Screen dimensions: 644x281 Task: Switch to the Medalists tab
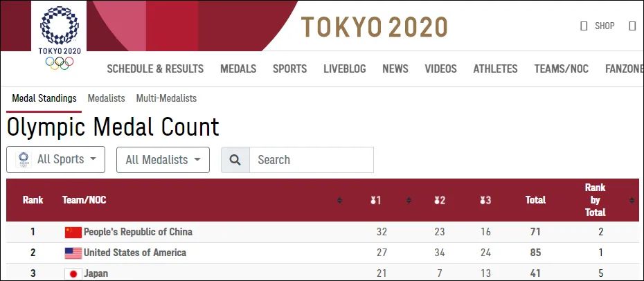tap(106, 98)
